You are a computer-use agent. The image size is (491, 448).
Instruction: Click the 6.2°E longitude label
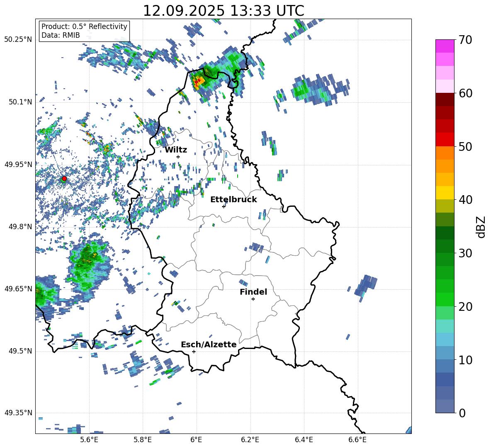[x=250, y=440]
